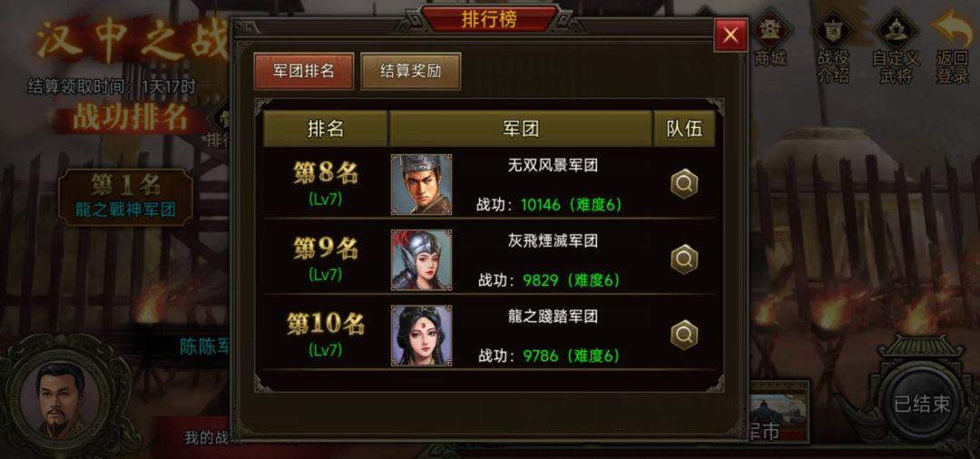Click the 第1名 龍之戰神军团 badge
The image size is (980, 459).
(x=125, y=197)
